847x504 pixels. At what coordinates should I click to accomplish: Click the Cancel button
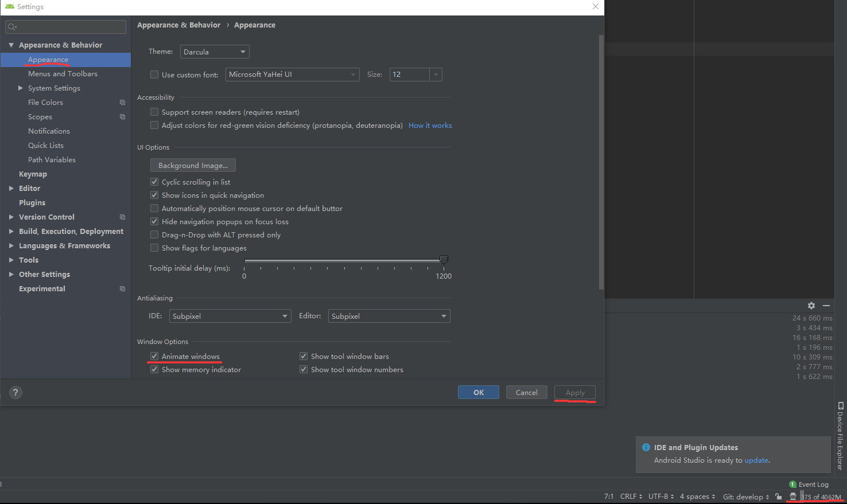pyautogui.click(x=527, y=392)
